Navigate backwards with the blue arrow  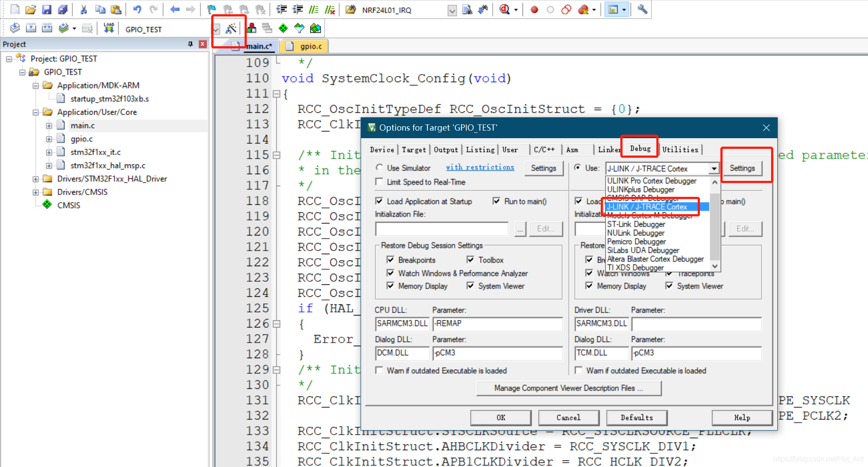tap(175, 9)
